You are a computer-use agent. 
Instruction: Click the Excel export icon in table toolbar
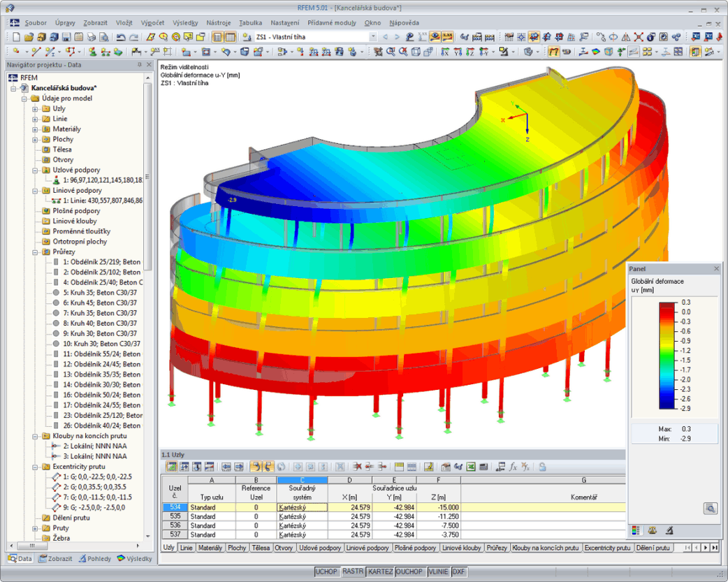click(471, 466)
